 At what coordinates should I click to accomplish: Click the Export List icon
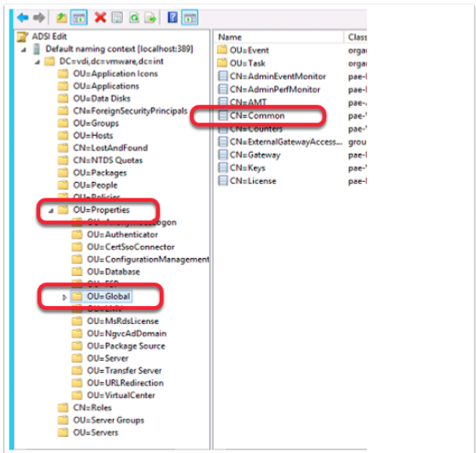[150, 18]
